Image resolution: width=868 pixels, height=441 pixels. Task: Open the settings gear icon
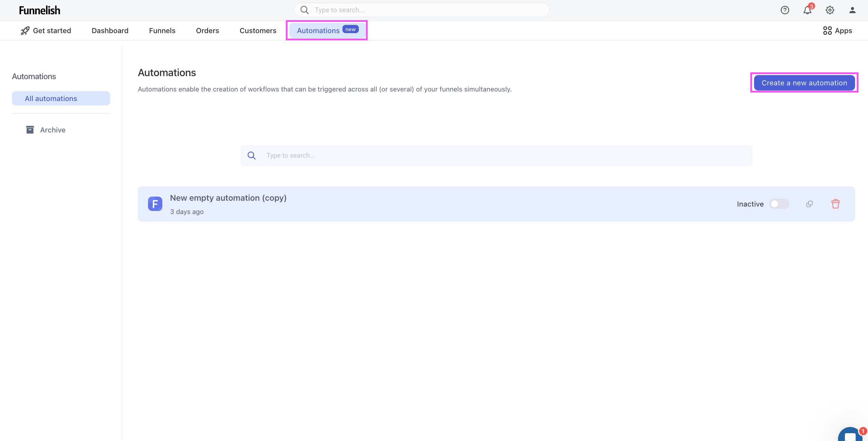click(830, 10)
